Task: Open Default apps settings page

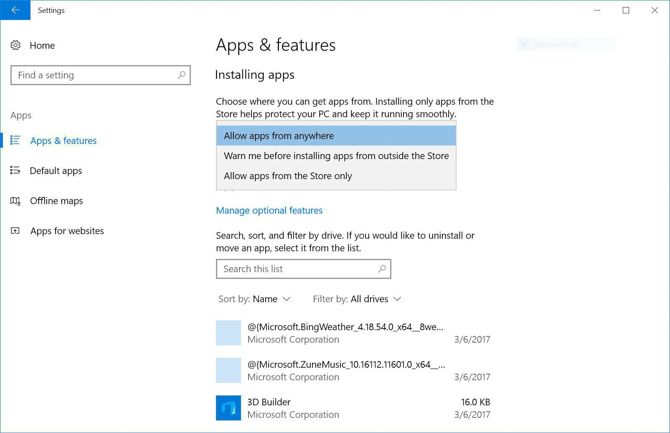Action: [x=56, y=171]
